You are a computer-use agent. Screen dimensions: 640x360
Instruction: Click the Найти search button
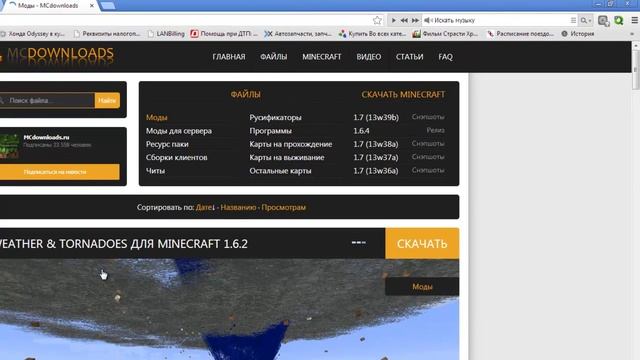(107, 100)
